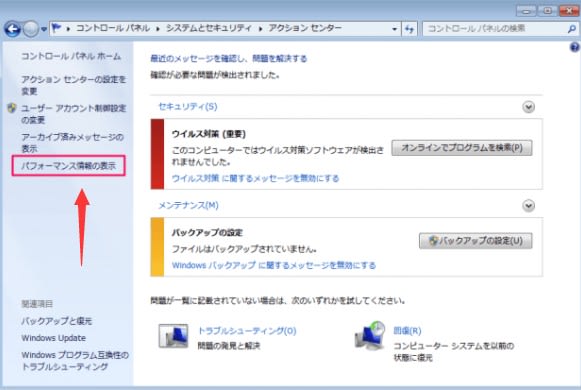Go back with the Back arrow button
581x390 pixels.
click(12, 29)
